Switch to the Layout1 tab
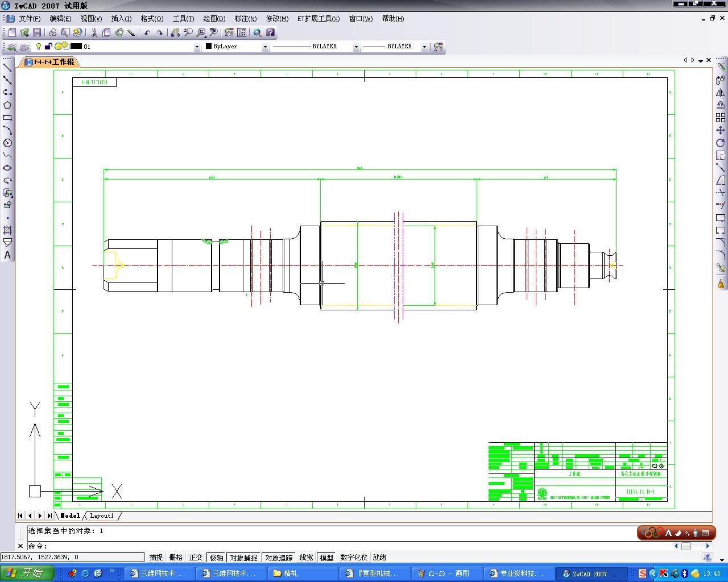 point(102,516)
